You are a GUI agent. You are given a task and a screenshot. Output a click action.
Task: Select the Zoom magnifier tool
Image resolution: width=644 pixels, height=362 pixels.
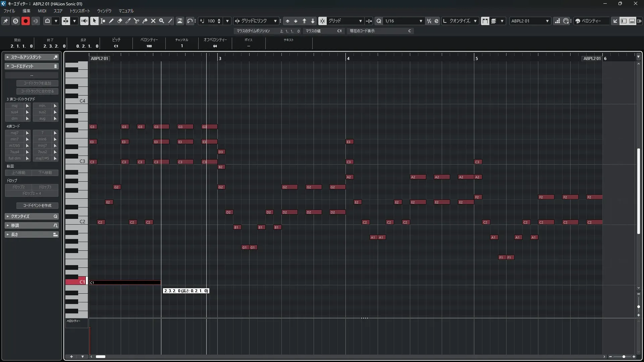click(x=161, y=21)
